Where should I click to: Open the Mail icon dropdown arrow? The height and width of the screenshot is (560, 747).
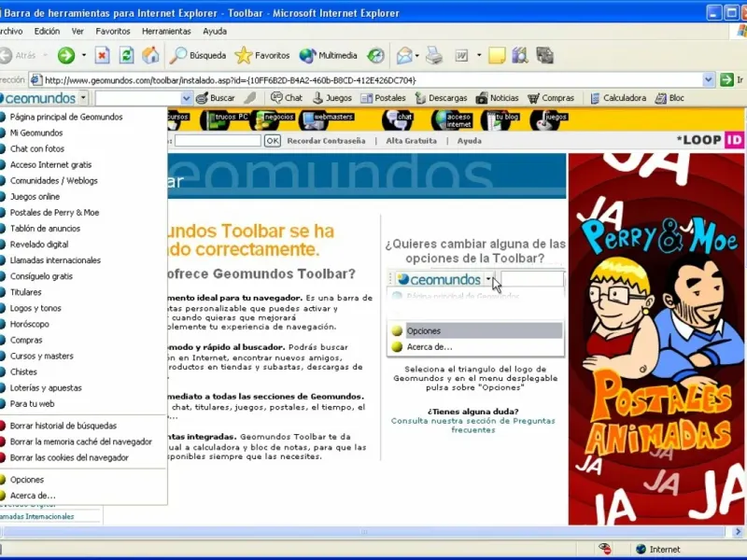point(416,56)
